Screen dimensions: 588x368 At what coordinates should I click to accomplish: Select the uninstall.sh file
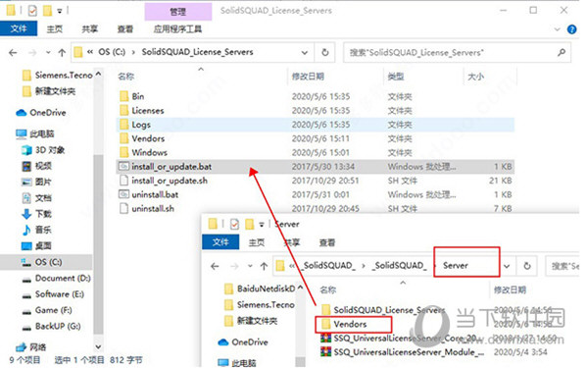[x=315, y=208]
